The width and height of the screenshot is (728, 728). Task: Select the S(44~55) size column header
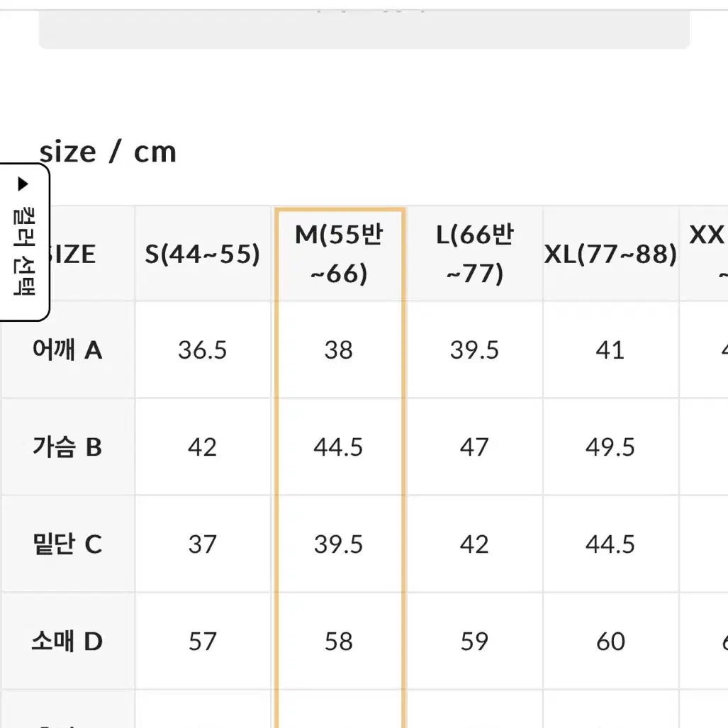click(203, 254)
